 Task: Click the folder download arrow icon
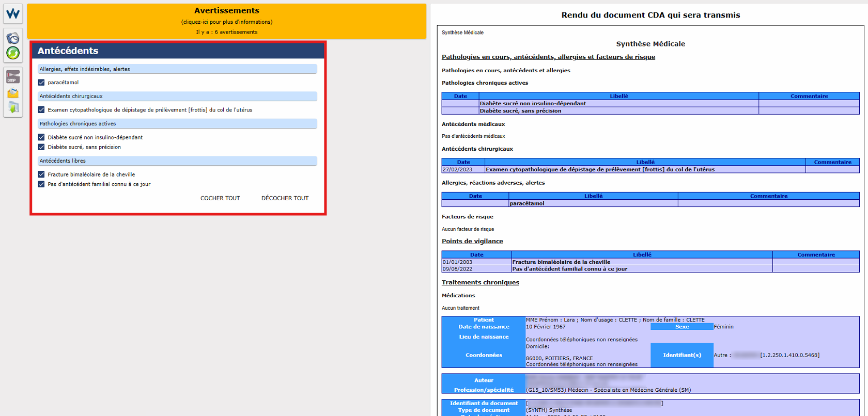(x=13, y=107)
